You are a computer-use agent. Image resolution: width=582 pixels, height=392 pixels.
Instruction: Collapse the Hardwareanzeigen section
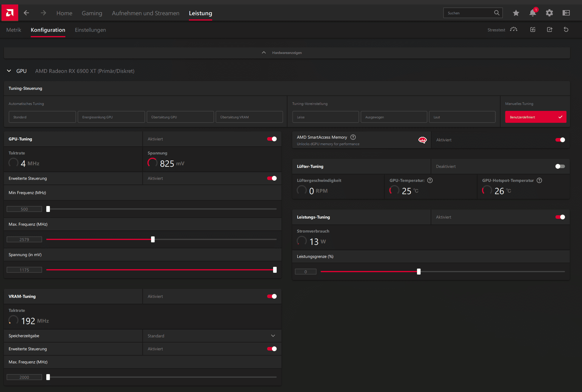click(x=287, y=53)
